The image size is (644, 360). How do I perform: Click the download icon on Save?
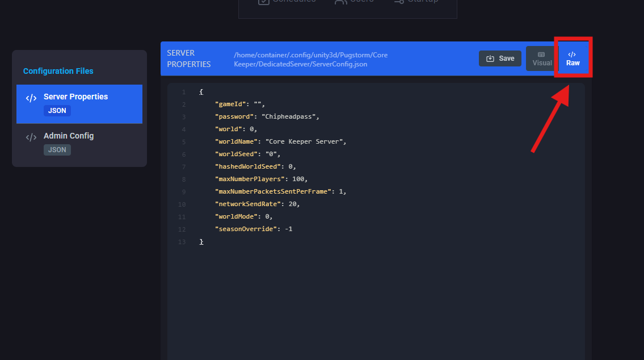click(490, 58)
